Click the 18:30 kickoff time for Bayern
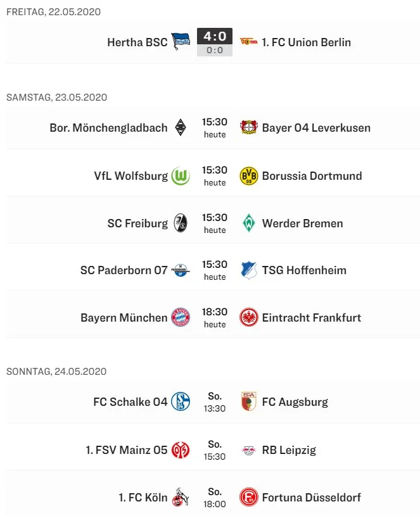The image size is (420, 516). coord(215,312)
